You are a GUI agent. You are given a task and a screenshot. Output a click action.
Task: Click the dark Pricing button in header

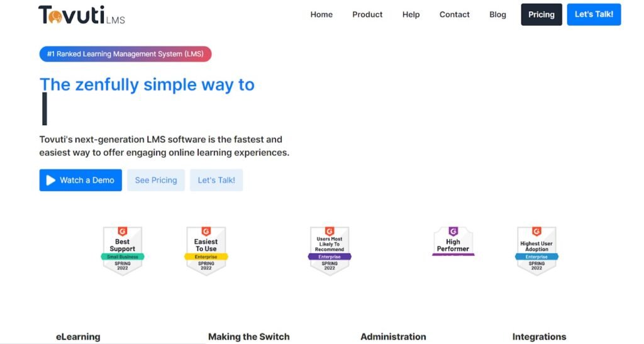[x=541, y=14]
